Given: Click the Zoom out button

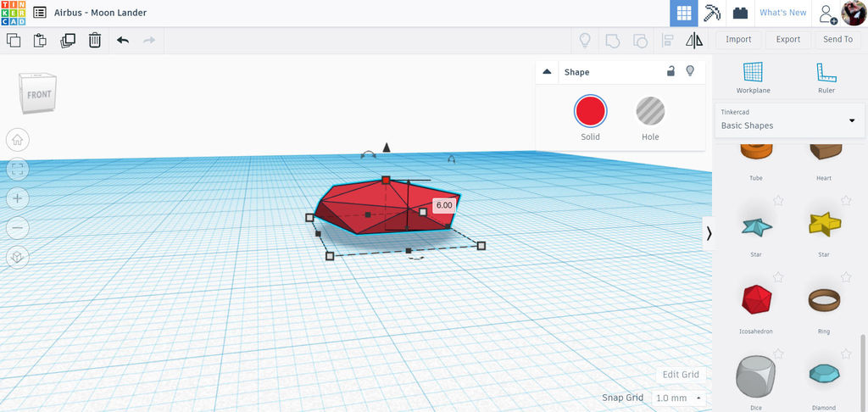Looking at the screenshot, I should pos(17,227).
